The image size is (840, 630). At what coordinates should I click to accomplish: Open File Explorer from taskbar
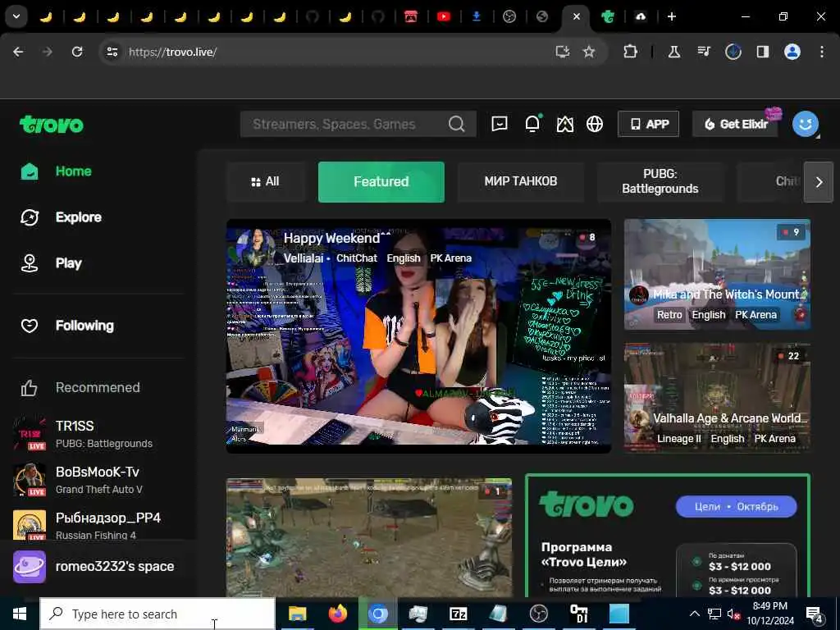[297, 614]
